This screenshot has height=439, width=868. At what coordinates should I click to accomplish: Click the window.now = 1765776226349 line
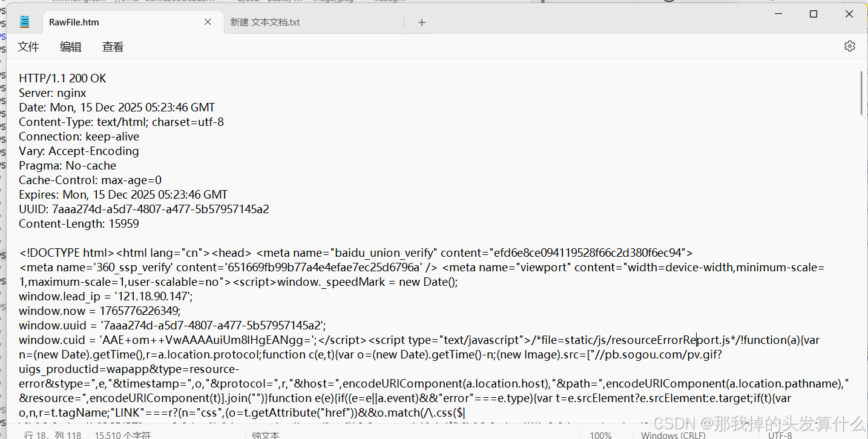point(99,311)
